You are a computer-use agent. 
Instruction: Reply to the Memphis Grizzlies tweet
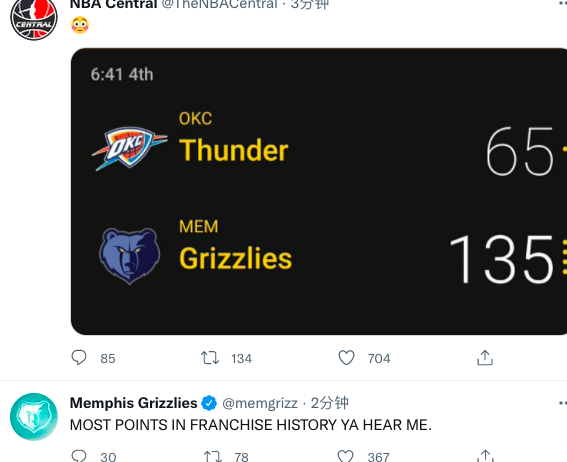tap(78, 456)
